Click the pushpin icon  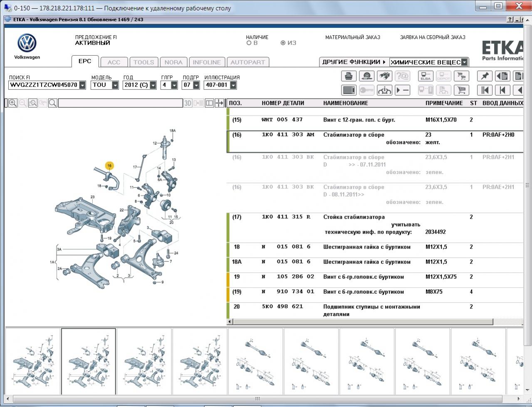[x=485, y=76]
